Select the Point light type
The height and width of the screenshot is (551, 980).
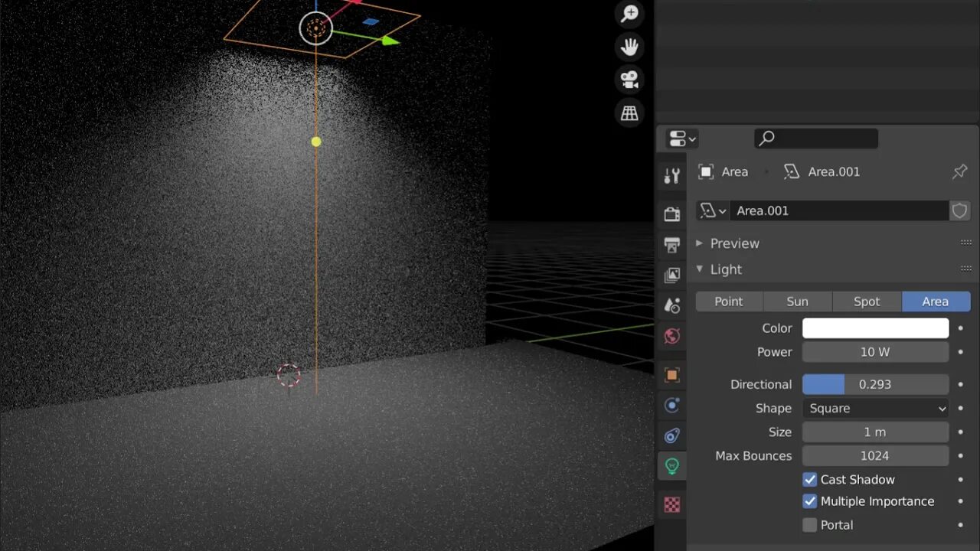point(728,301)
